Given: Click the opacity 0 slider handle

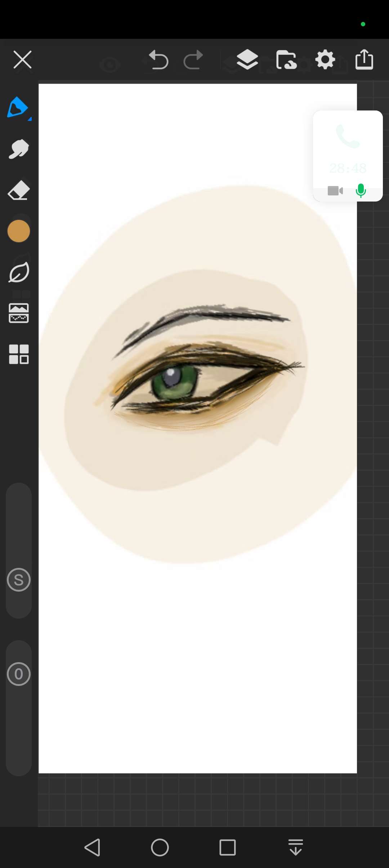Looking at the screenshot, I should pyautogui.click(x=19, y=674).
